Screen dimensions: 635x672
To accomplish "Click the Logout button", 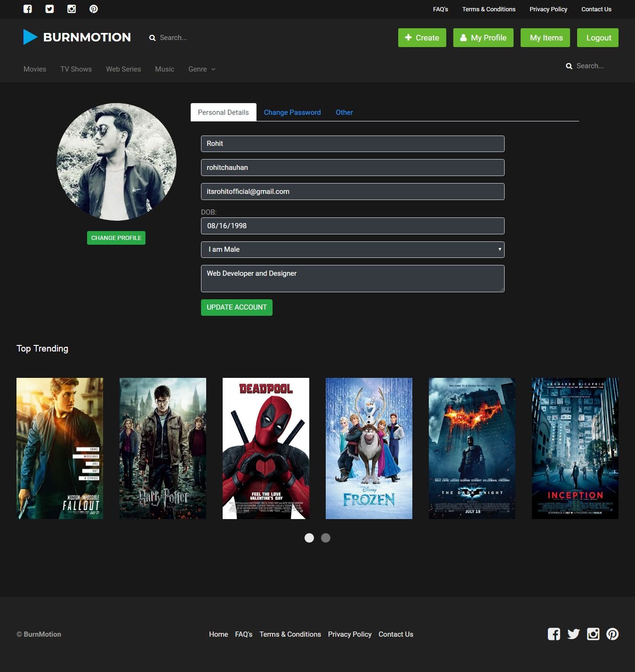I will (598, 38).
